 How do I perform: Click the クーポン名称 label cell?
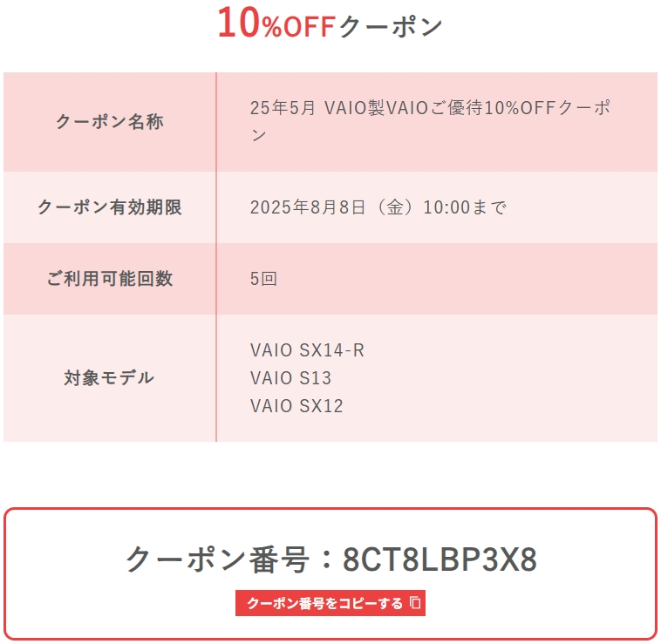click(x=110, y=122)
